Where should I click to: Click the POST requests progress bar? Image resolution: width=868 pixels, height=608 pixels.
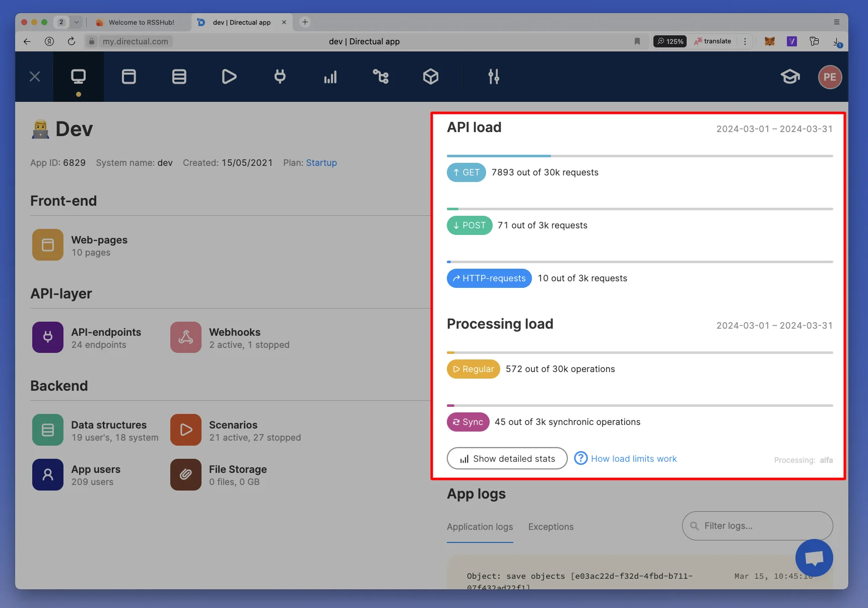640,209
